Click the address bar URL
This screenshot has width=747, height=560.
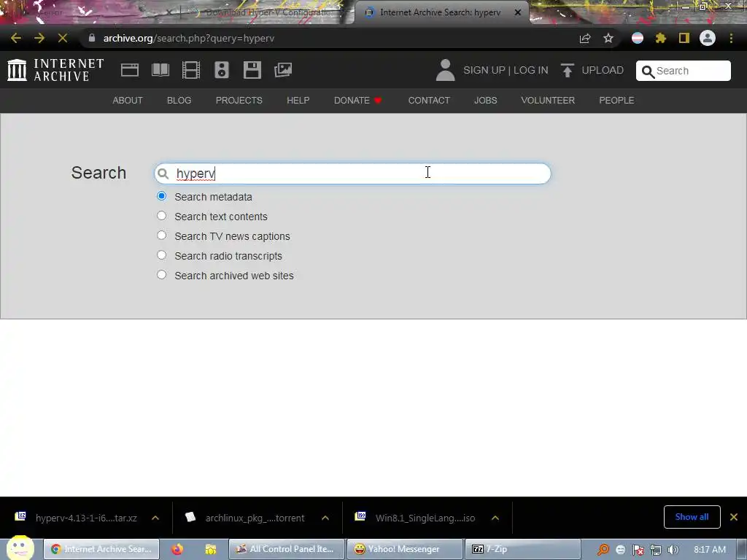[189, 38]
